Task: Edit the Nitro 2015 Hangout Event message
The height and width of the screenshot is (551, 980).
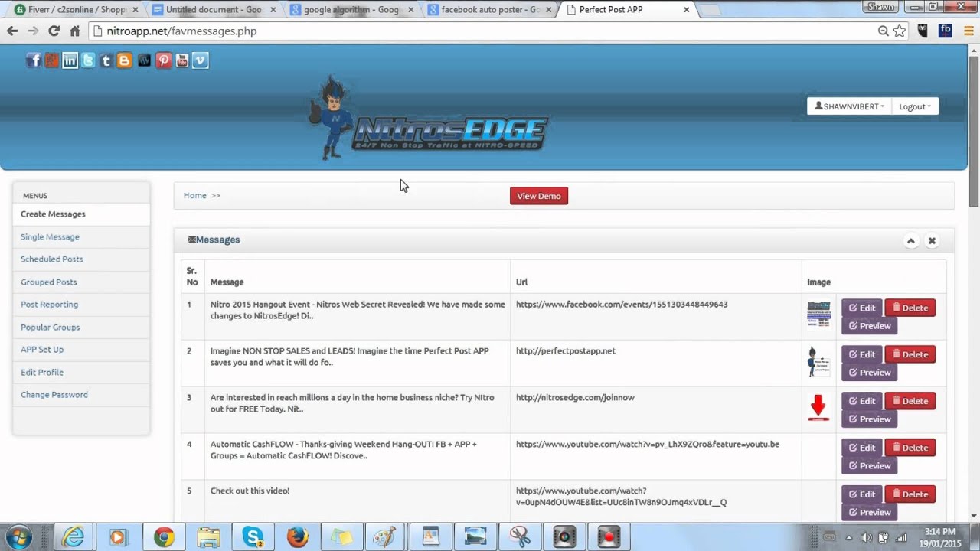Action: tap(861, 308)
